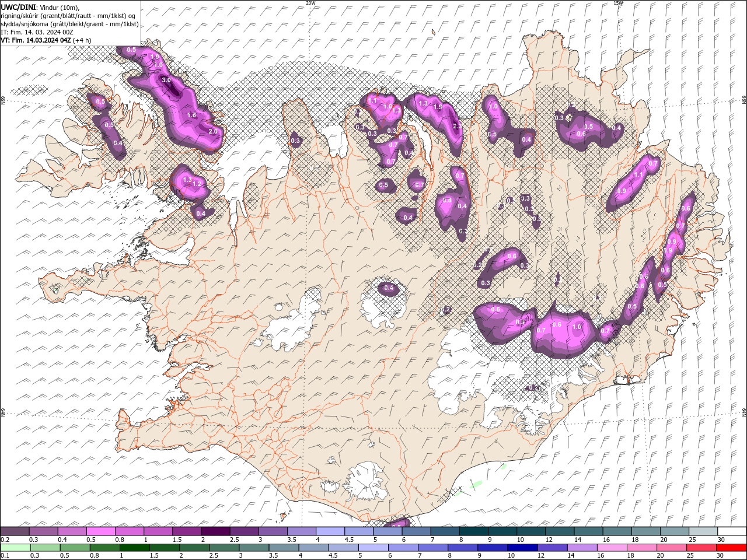This screenshot has height=560, width=747.
Task: Select the 0.2–0.3 dusky purple swatch in upper legend
Action: [x=15, y=531]
